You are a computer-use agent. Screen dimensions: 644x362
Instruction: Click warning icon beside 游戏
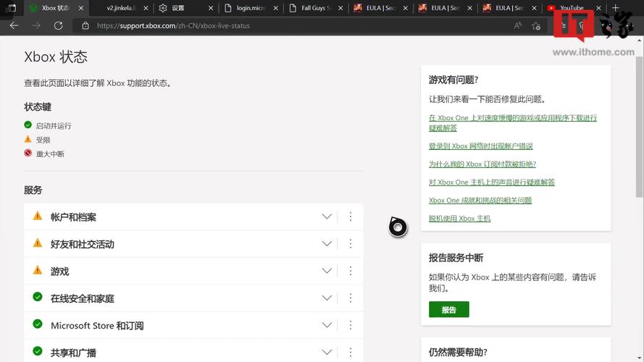(38, 269)
